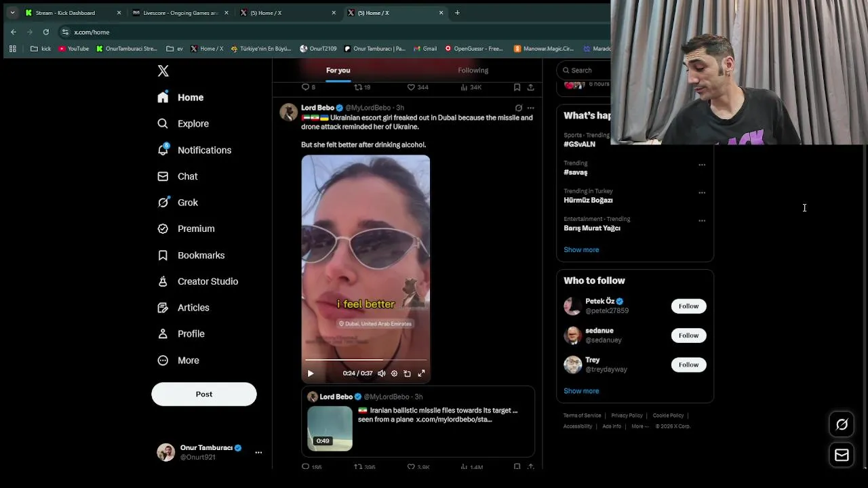
Task: Reload the page with the refresh icon
Action: 45,32
